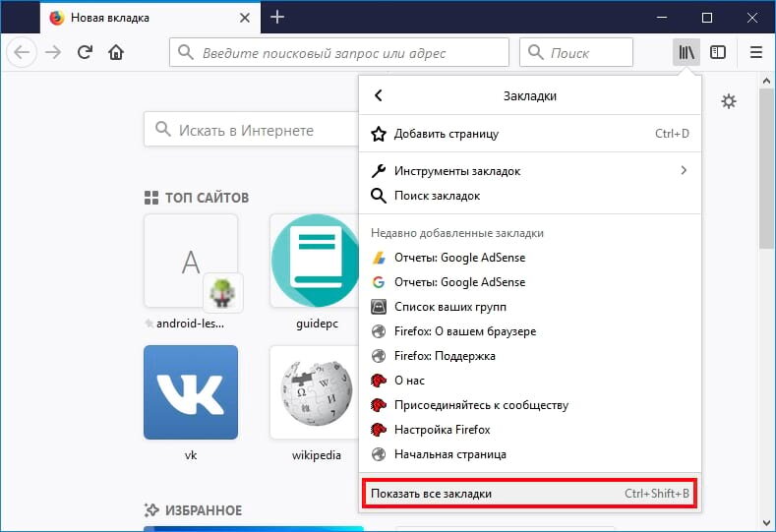Maximize the Firefox window

coord(707,18)
